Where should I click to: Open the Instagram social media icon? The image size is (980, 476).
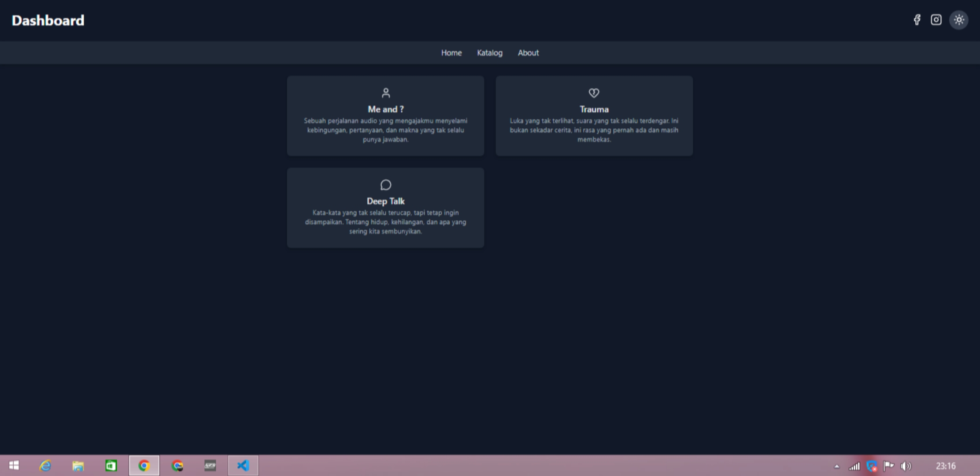point(936,20)
